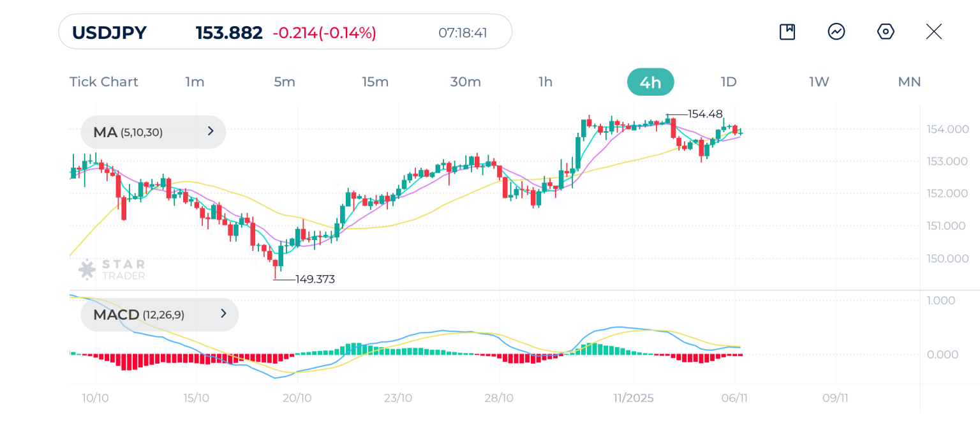Image resolution: width=980 pixels, height=434 pixels.
Task: Open the chart indicator icon
Action: [836, 32]
